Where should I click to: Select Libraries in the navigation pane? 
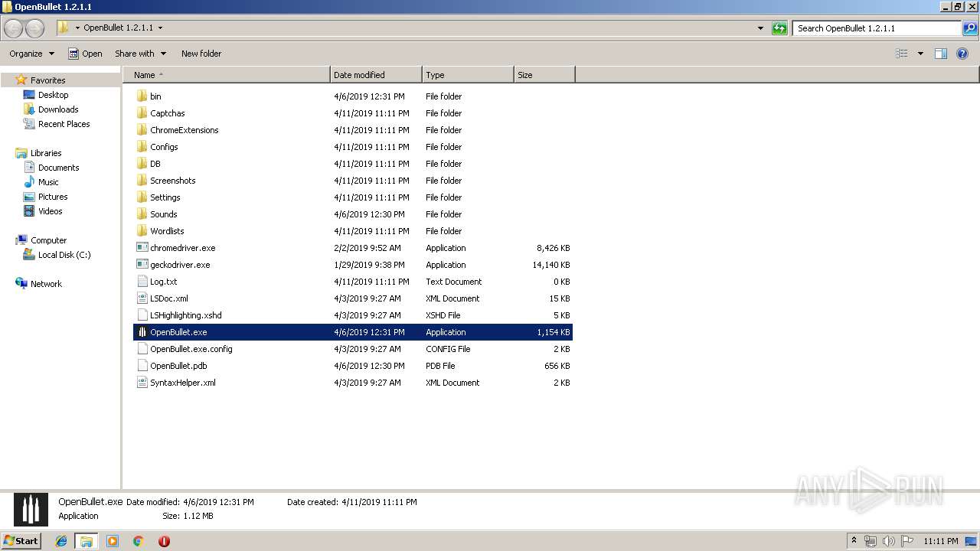(46, 153)
